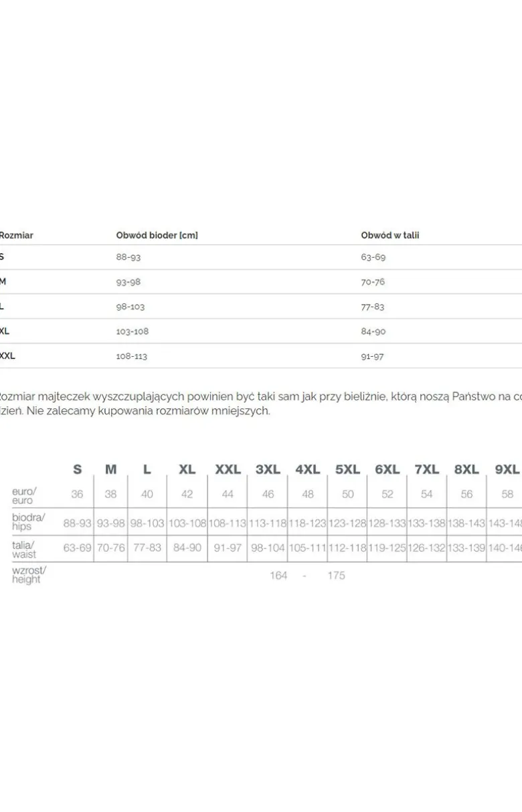Click the Obwód w talii header
Screen dimensions: 522x812
point(390,235)
